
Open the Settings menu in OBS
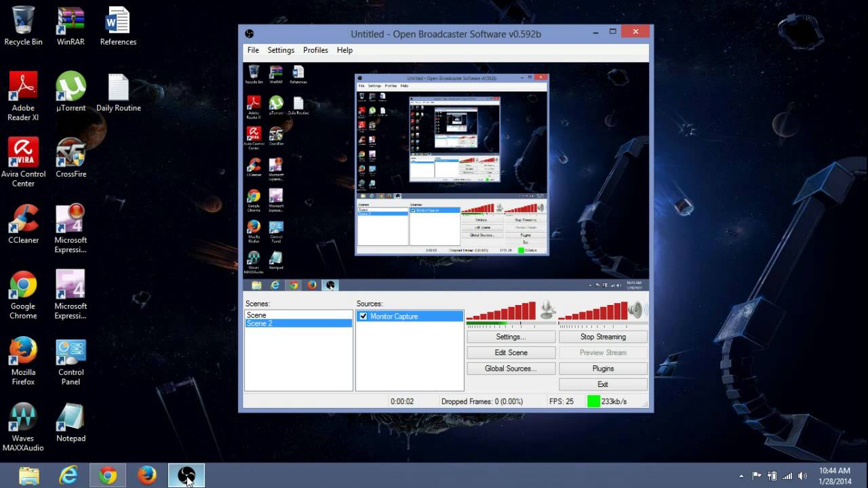(x=281, y=50)
